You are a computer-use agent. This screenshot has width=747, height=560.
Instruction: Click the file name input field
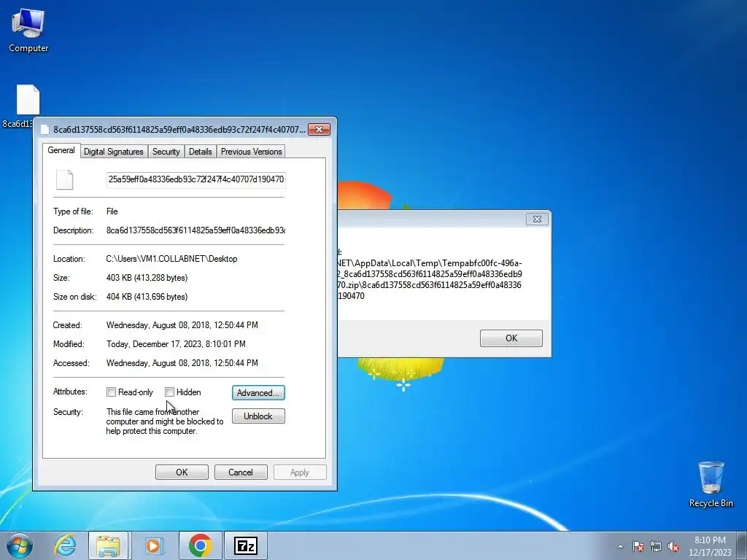[196, 179]
